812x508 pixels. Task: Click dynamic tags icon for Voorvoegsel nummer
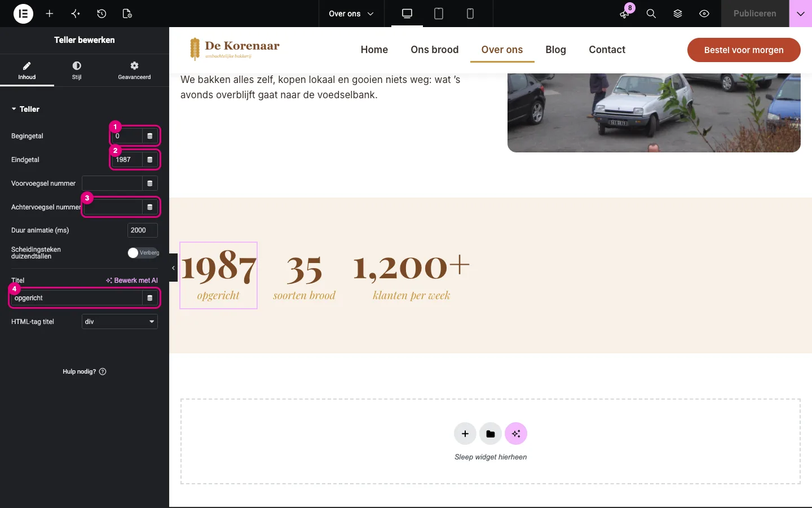150,183
